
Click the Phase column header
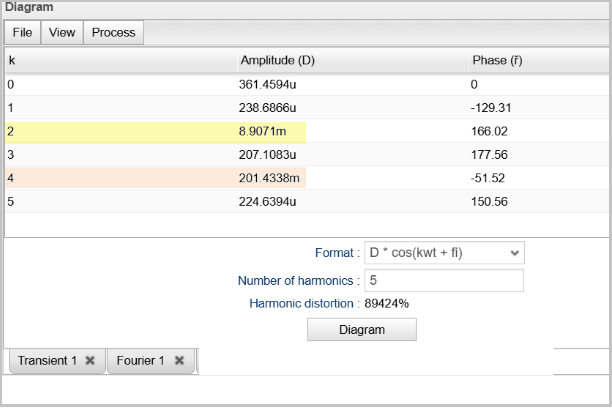pos(497,60)
